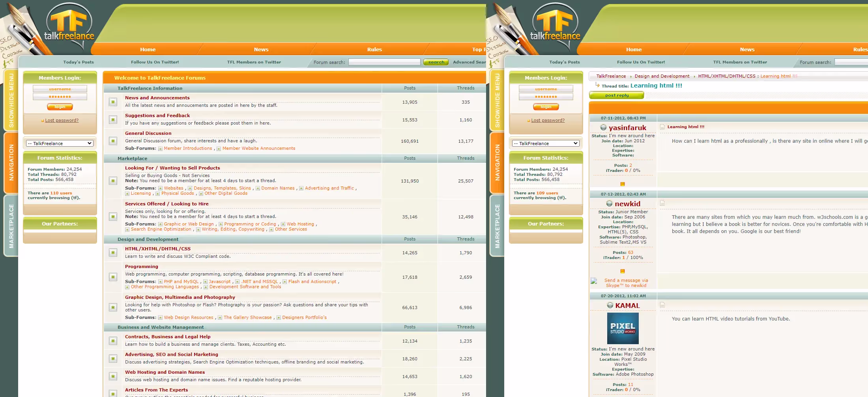Click post icon in newkid's reply header

pyautogui.click(x=662, y=203)
